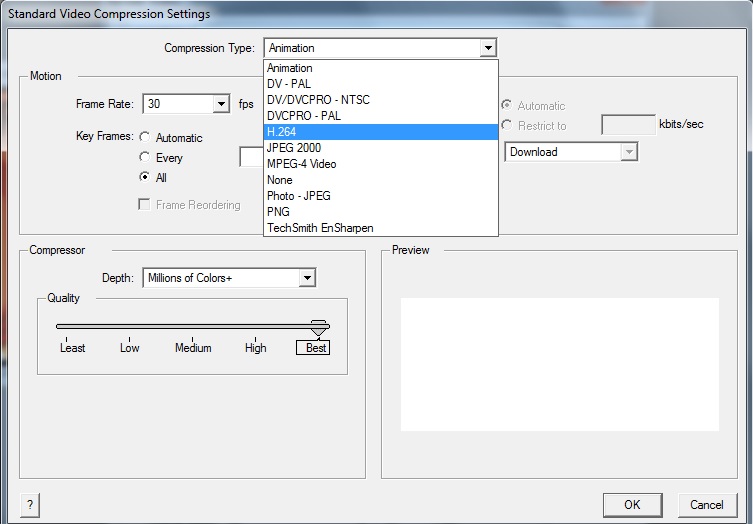753x524 pixels.
Task: Select PNG in the compression list
Action: (380, 212)
